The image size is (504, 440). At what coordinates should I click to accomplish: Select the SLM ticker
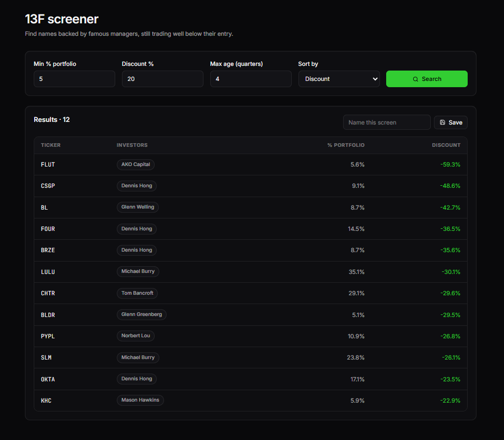[46, 357]
